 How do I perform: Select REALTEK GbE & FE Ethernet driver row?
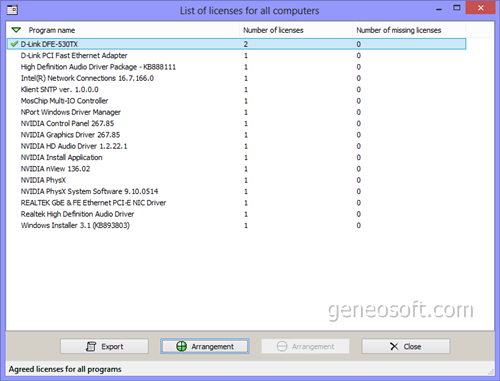click(236, 203)
